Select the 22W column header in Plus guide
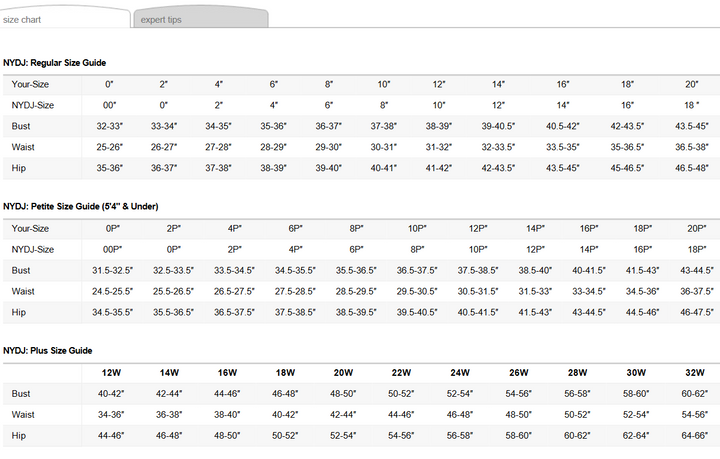Viewport: 720px width, 459px height. (x=400, y=373)
